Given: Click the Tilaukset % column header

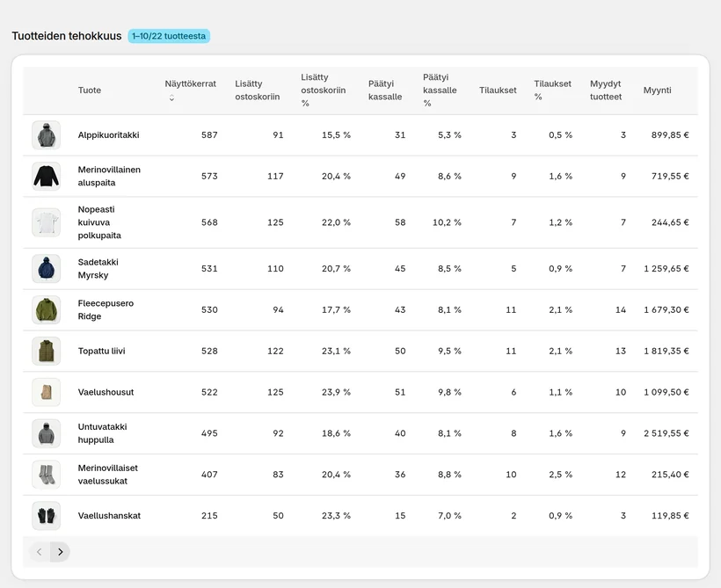Looking at the screenshot, I should pyautogui.click(x=553, y=91).
